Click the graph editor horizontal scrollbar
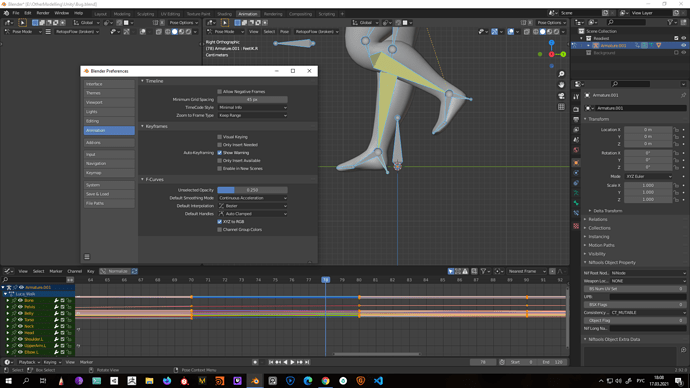The height and width of the screenshot is (388, 690). point(376,354)
